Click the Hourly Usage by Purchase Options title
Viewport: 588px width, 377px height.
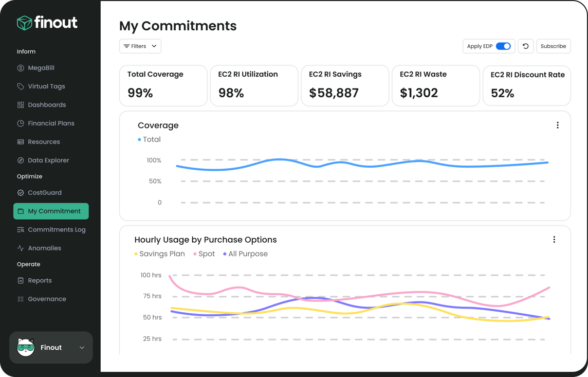click(206, 240)
